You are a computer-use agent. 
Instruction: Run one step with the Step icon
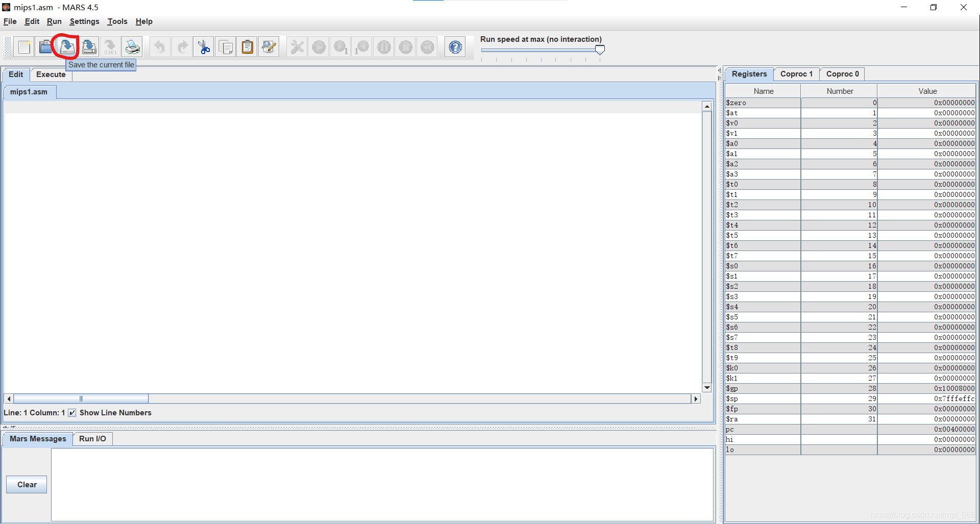340,47
